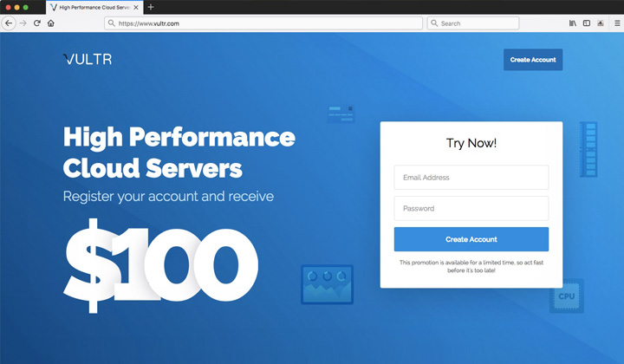This screenshot has height=364, width=624.
Task: Click the 'High Performance Cloud Servers' headline
Action: click(179, 153)
